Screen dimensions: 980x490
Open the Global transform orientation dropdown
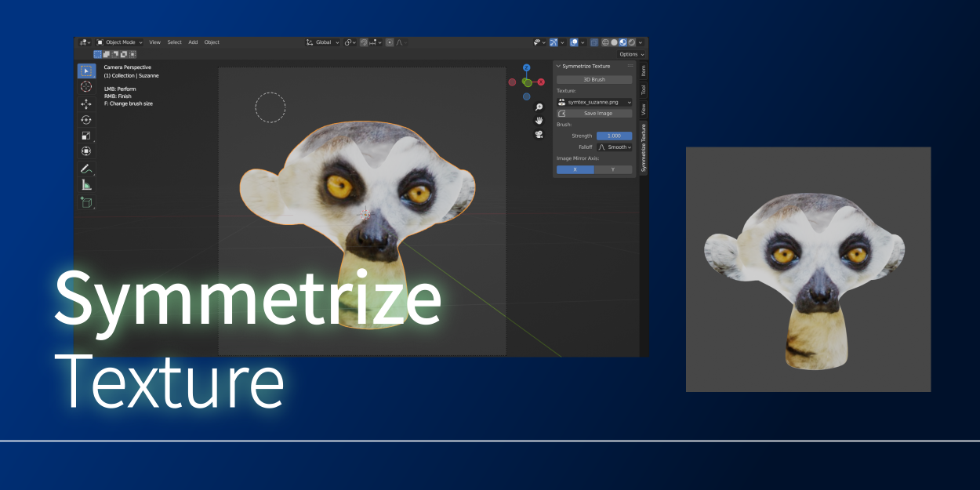[323, 42]
